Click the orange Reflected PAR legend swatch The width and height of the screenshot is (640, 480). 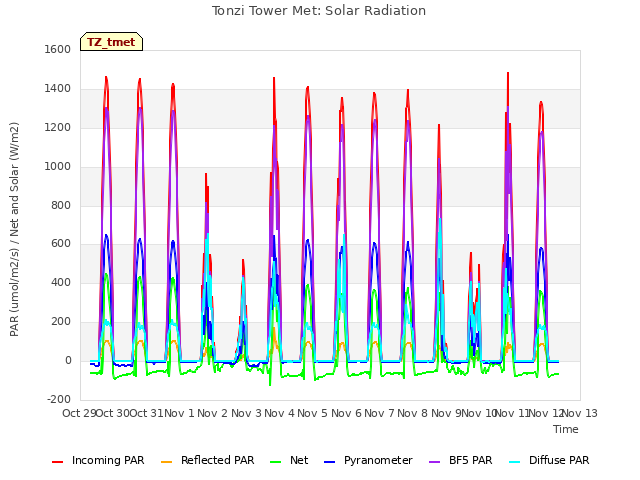tap(167, 462)
